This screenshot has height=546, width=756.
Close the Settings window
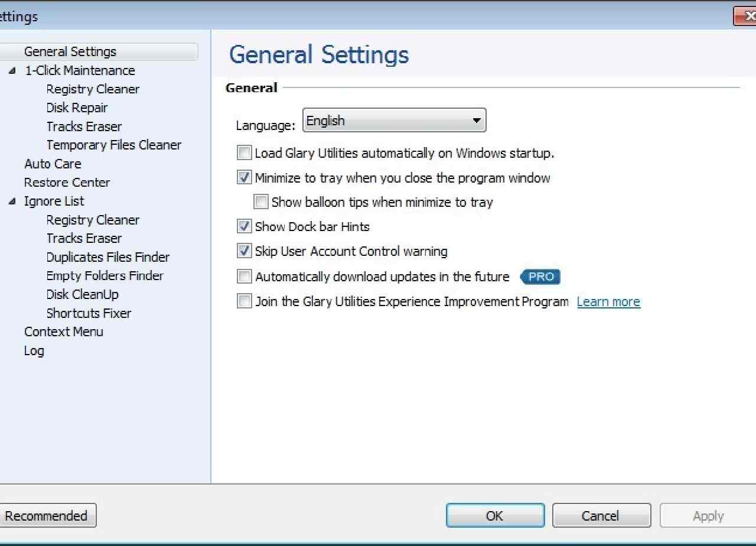pos(745,17)
